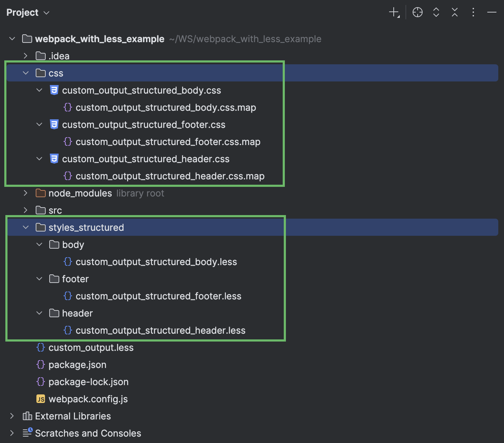
Task: Open custom_output_structured_header.css.map
Action: (x=170, y=176)
